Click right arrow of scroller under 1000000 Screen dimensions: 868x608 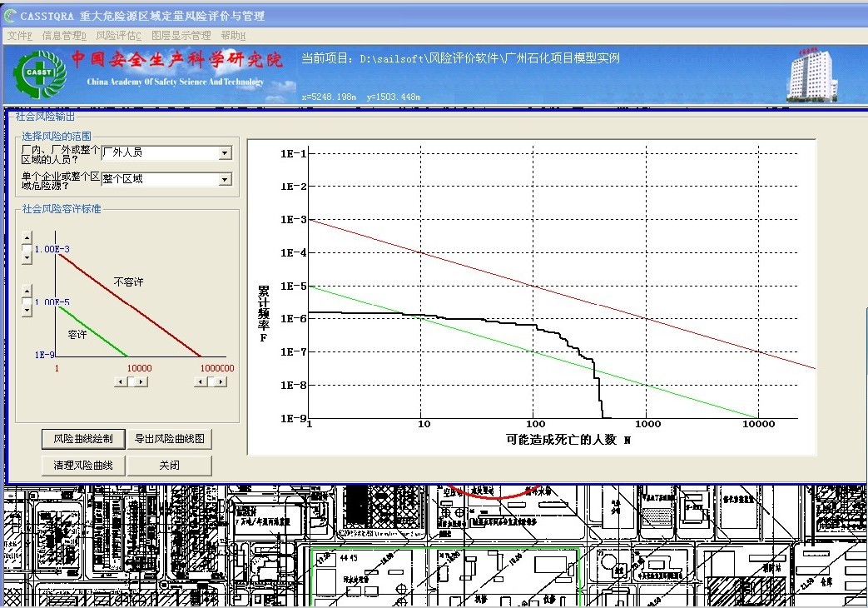(221, 381)
